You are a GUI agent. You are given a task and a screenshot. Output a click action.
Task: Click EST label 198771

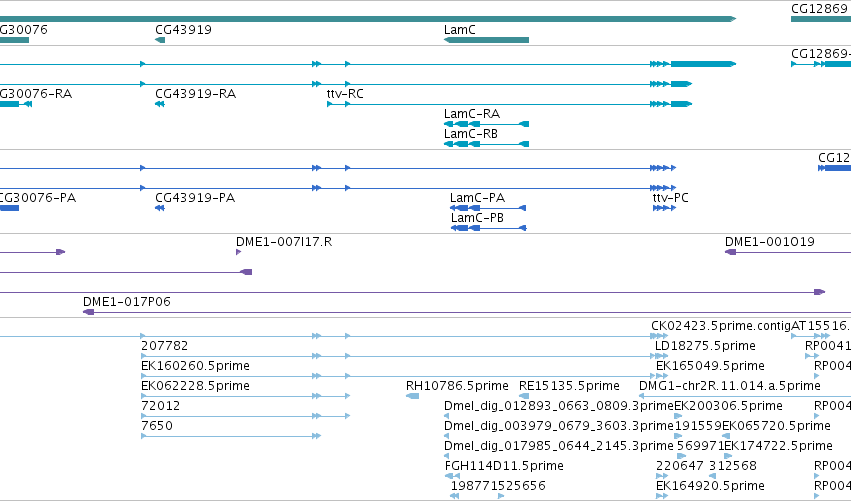(x=475, y=486)
